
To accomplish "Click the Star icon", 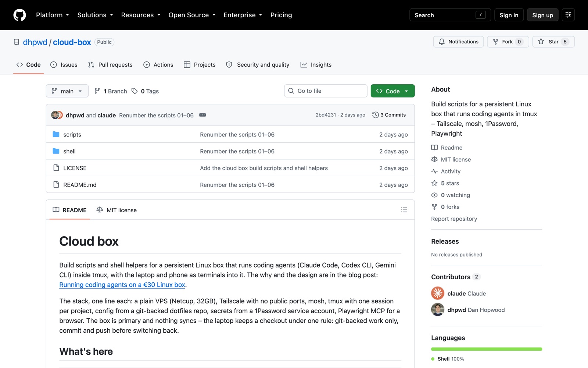I will 541,42.
